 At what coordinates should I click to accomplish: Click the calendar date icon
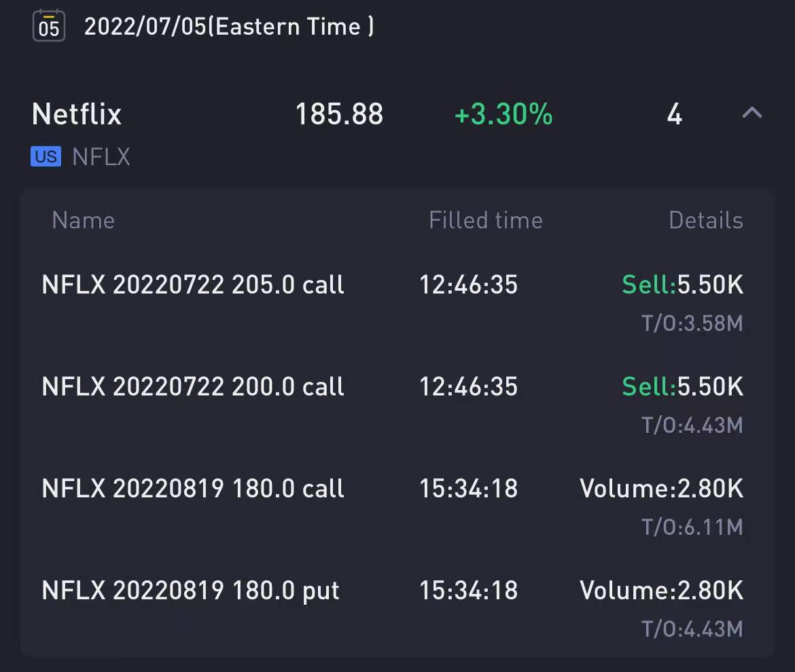coord(49,26)
